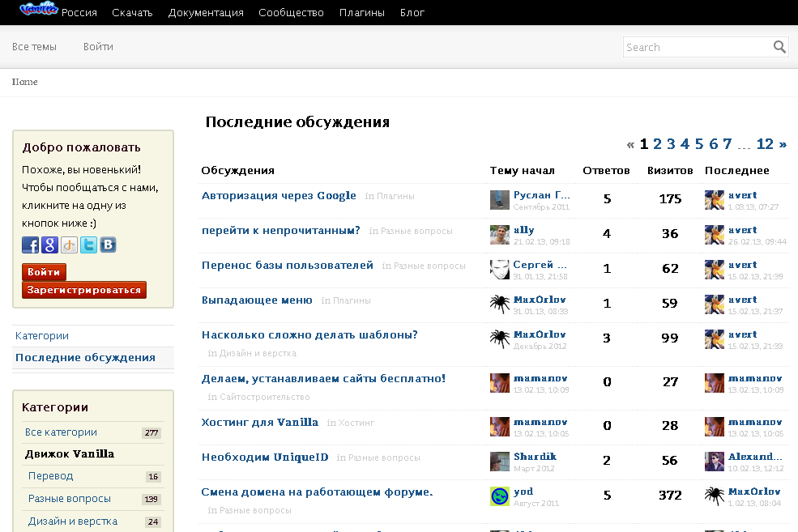Open topic Авторизация через Google
The height and width of the screenshot is (532, 798).
279,196
